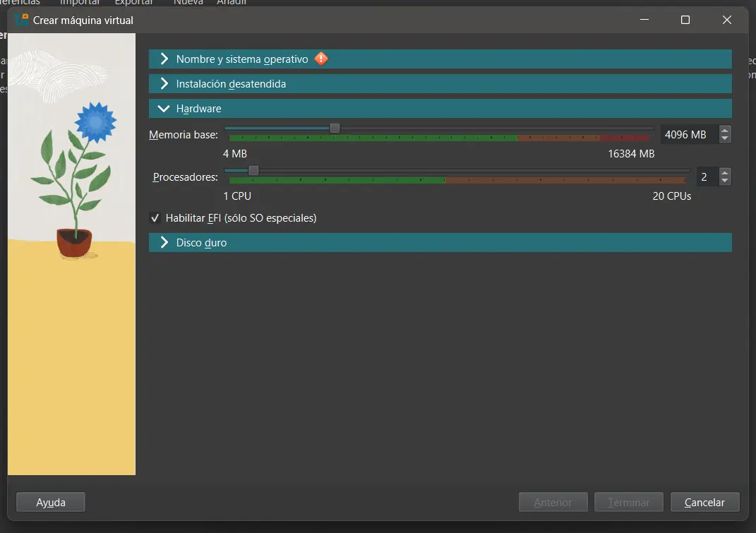The height and width of the screenshot is (533, 756).
Task: Decrease Procesadores count with the down arrow
Action: (725, 181)
